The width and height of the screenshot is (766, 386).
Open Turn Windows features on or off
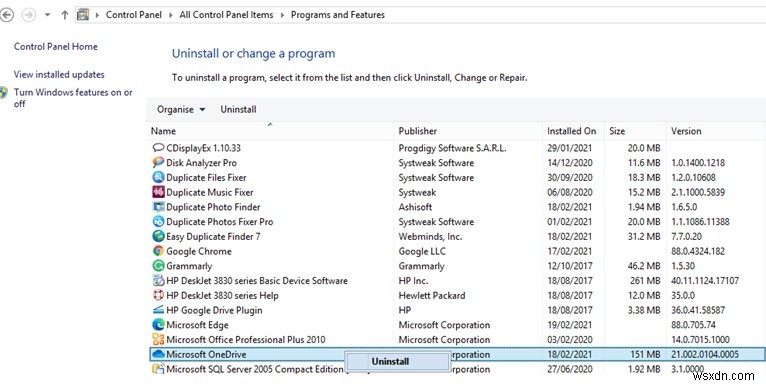click(73, 98)
